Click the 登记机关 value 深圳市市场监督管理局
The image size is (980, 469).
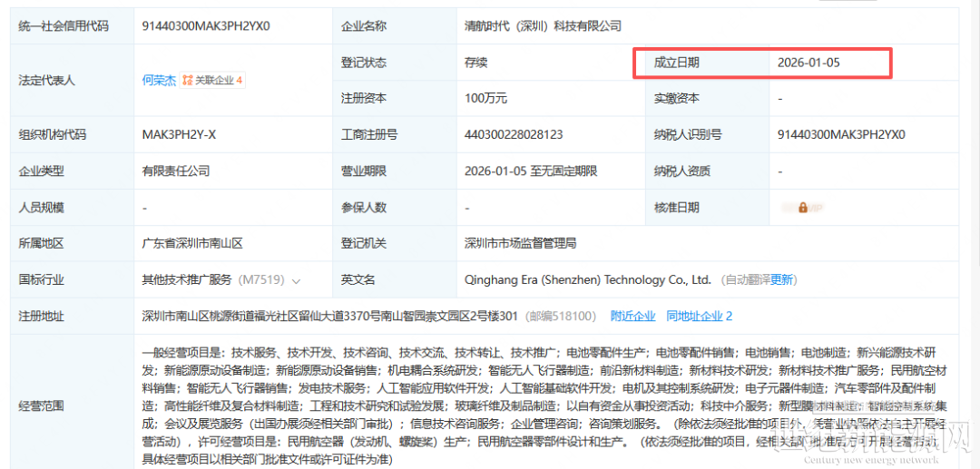point(520,243)
